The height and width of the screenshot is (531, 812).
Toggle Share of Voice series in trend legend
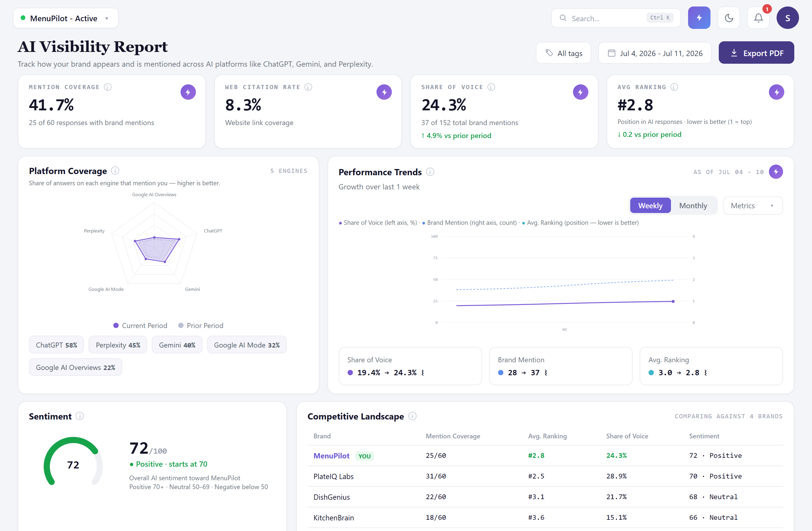click(378, 223)
